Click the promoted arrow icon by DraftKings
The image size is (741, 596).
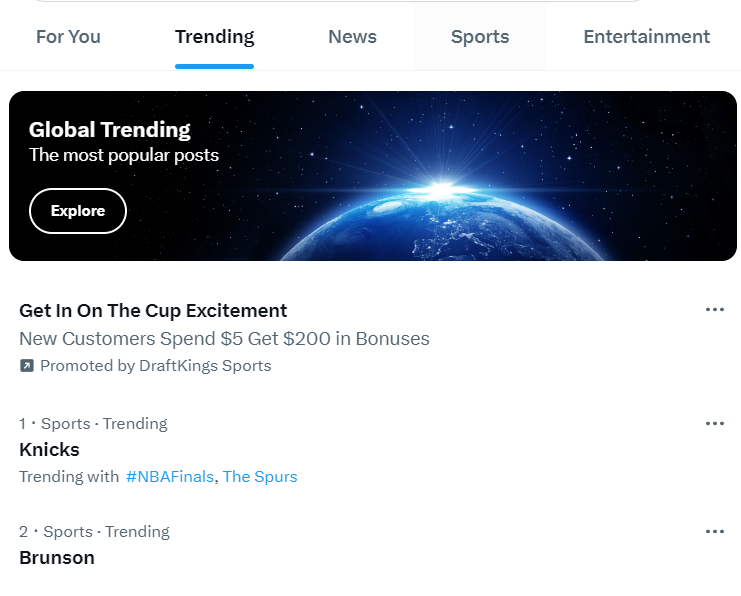pos(26,366)
